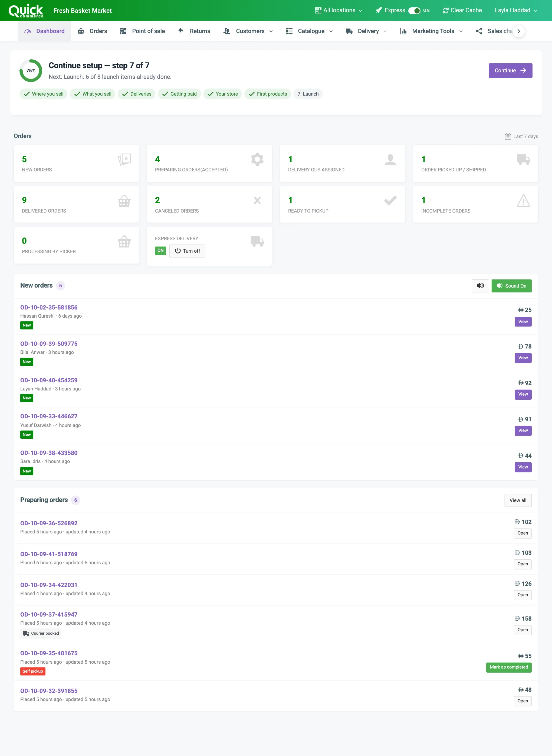Click the Last 7 days calendar icon
The height and width of the screenshot is (756, 552).
coord(508,136)
